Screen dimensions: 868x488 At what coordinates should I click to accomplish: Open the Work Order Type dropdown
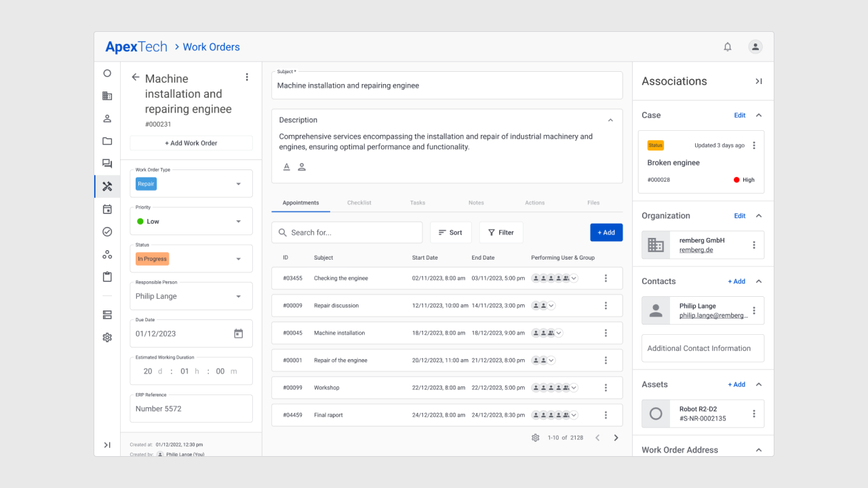point(191,184)
